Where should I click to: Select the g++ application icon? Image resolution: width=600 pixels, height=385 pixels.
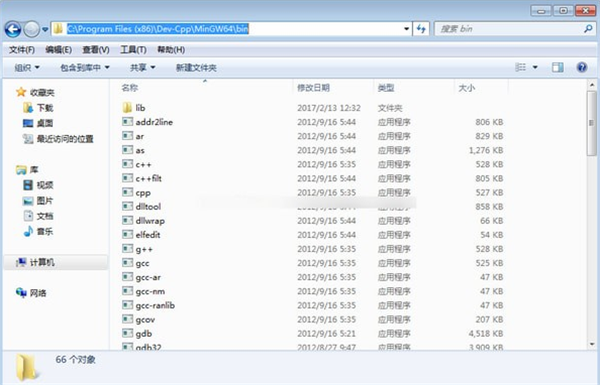click(127, 249)
